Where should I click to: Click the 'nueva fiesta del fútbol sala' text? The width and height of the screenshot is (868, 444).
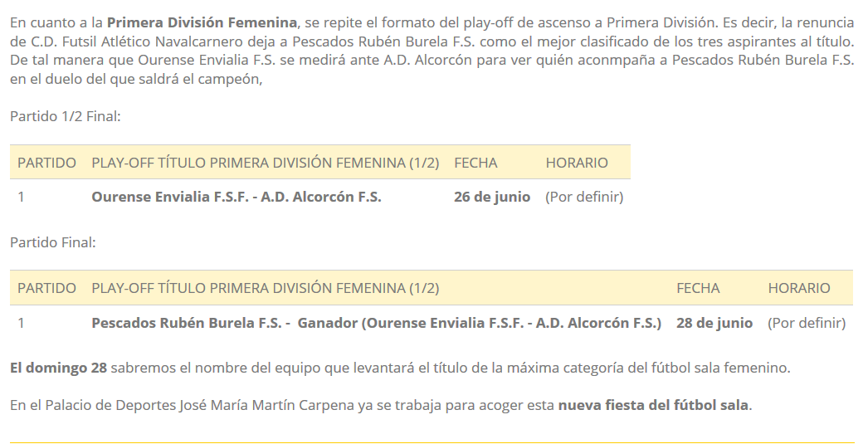653,405
